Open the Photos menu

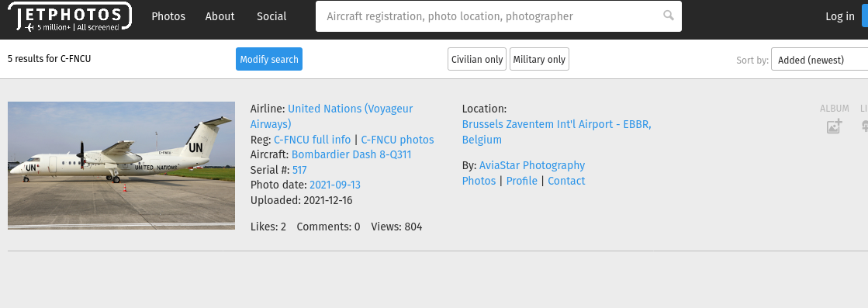[168, 16]
